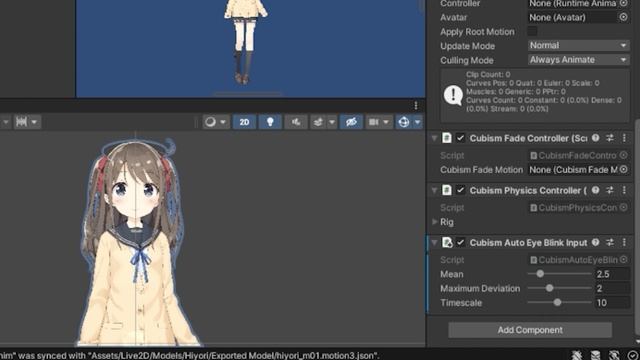640x360 pixels.
Task: Expand the Rig foldout
Action: pyautogui.click(x=435, y=222)
